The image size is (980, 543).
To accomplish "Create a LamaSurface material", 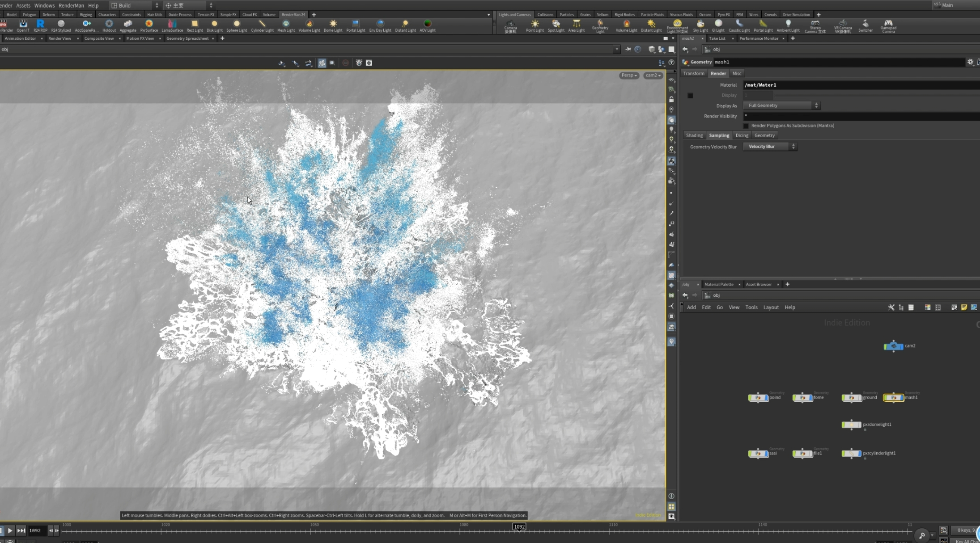I will click(172, 25).
